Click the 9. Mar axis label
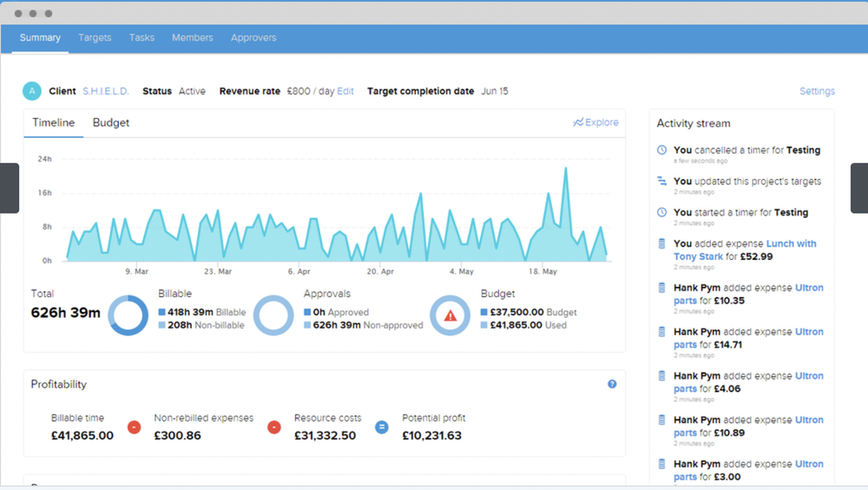Screen dimensions: 868x490 pyautogui.click(x=137, y=272)
